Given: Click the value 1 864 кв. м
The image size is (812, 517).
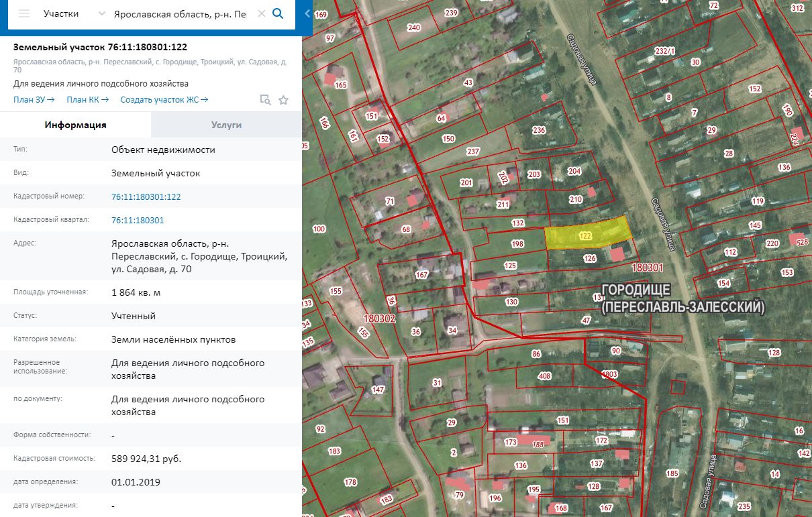Looking at the screenshot, I should pyautogui.click(x=136, y=292).
